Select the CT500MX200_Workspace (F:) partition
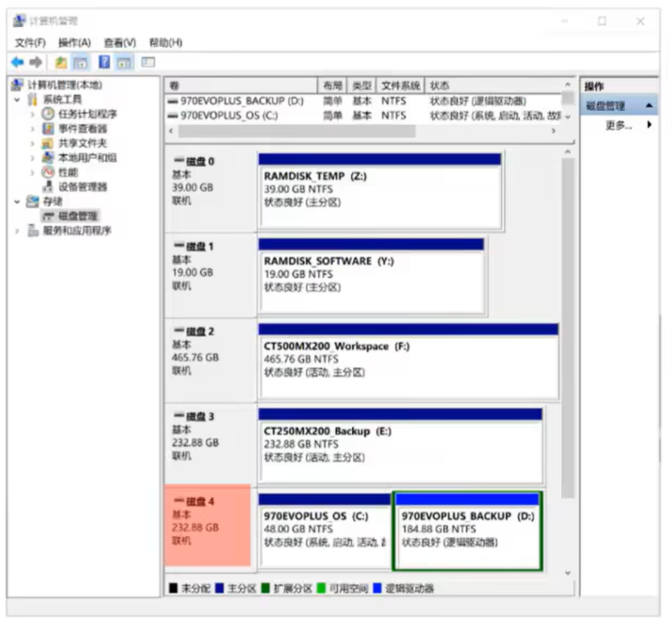The width and height of the screenshot is (672, 628). [x=409, y=360]
